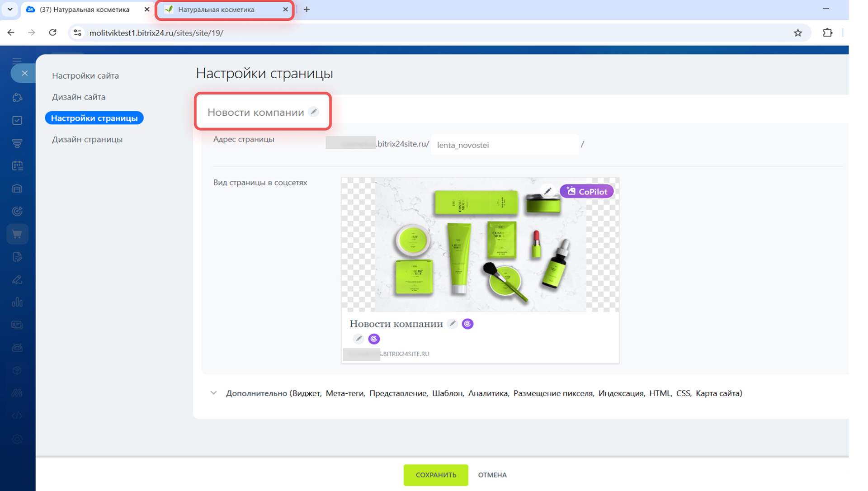Open browser tab search dropdown arrow
This screenshot has width=868, height=491.
9,9
